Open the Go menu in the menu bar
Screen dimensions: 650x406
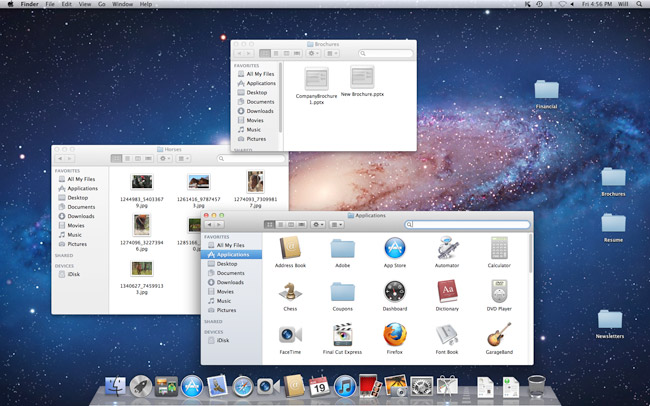(101, 5)
